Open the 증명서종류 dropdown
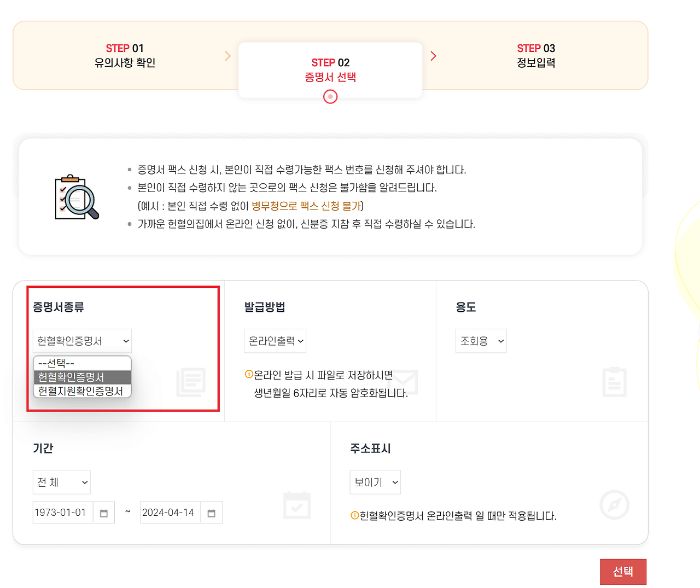The image size is (700, 588). click(x=81, y=341)
